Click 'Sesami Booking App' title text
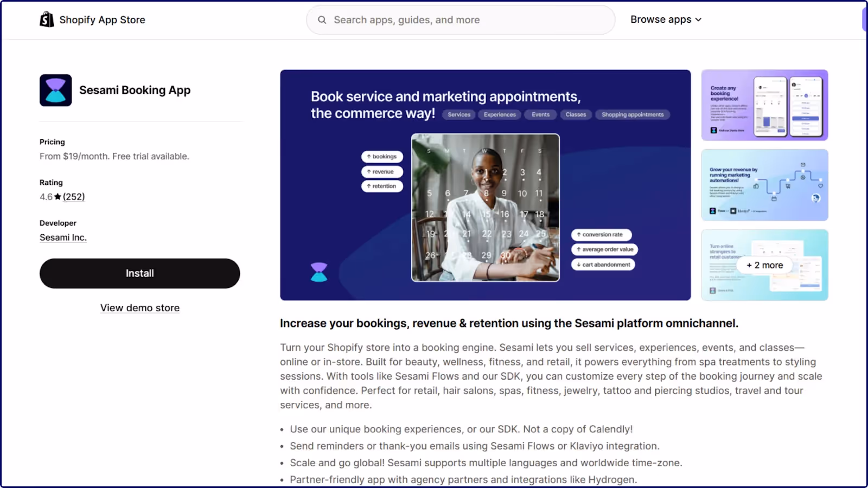The height and width of the screenshot is (488, 868). coord(135,90)
